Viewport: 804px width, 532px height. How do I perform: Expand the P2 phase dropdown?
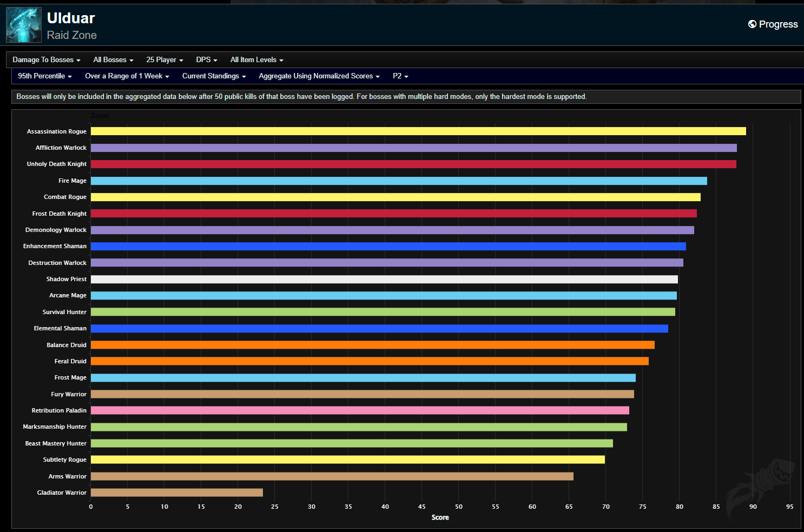click(400, 76)
